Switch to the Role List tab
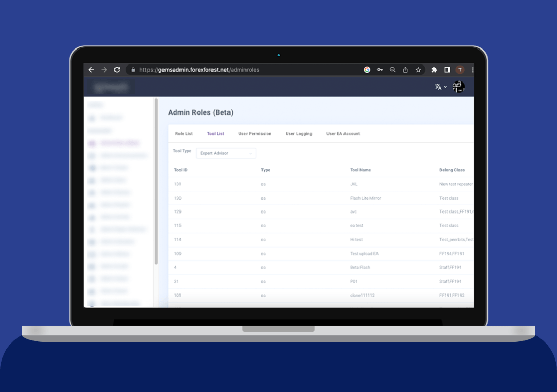 pyautogui.click(x=184, y=134)
